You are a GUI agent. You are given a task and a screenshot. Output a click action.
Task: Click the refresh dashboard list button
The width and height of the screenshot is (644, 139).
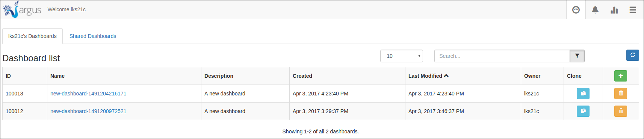(x=633, y=55)
